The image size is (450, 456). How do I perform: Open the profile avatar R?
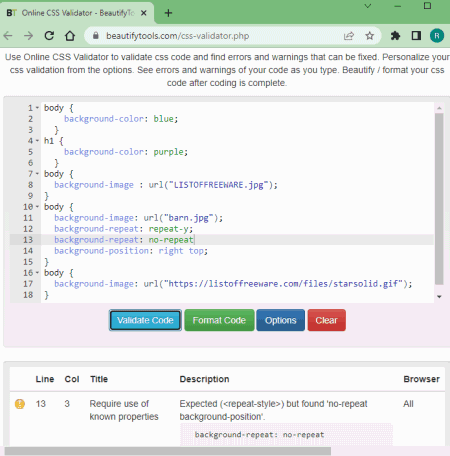point(437,36)
